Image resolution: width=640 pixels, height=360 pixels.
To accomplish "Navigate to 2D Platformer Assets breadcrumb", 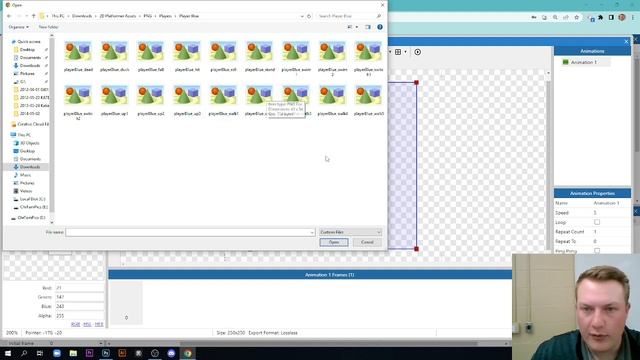I will click(x=118, y=16).
